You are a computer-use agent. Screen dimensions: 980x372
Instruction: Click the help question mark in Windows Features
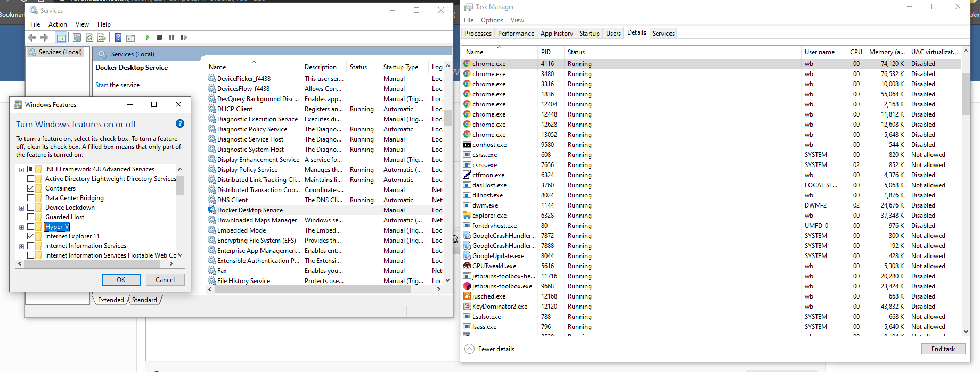(180, 123)
